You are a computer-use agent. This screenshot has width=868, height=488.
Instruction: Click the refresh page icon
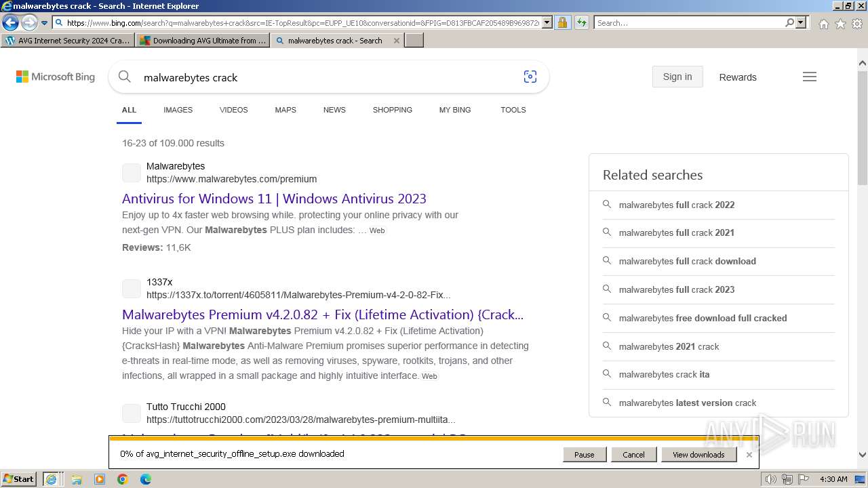pos(581,23)
